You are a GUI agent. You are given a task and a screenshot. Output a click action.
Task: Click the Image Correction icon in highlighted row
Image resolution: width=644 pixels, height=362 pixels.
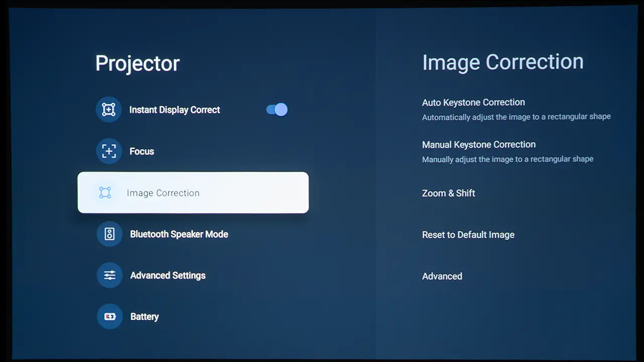[105, 193]
